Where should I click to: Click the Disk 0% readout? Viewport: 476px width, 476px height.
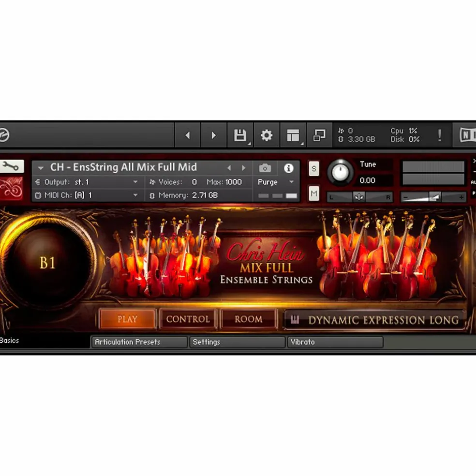tap(405, 139)
